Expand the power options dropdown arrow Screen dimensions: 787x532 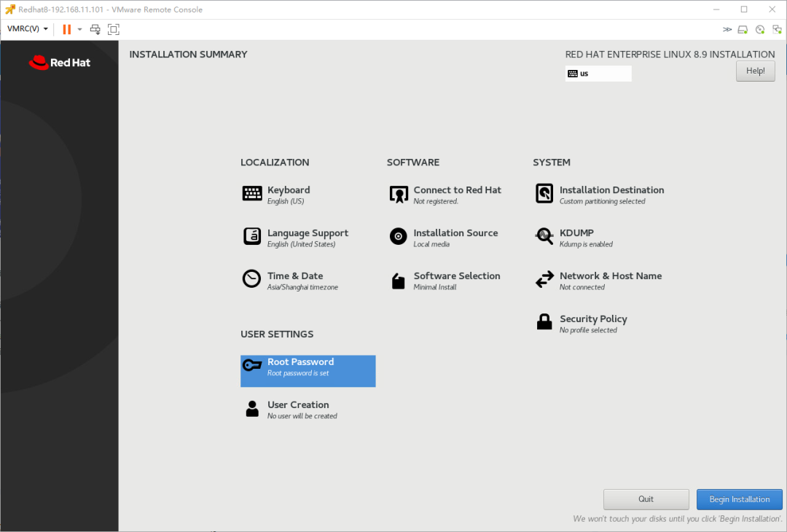tap(79, 29)
